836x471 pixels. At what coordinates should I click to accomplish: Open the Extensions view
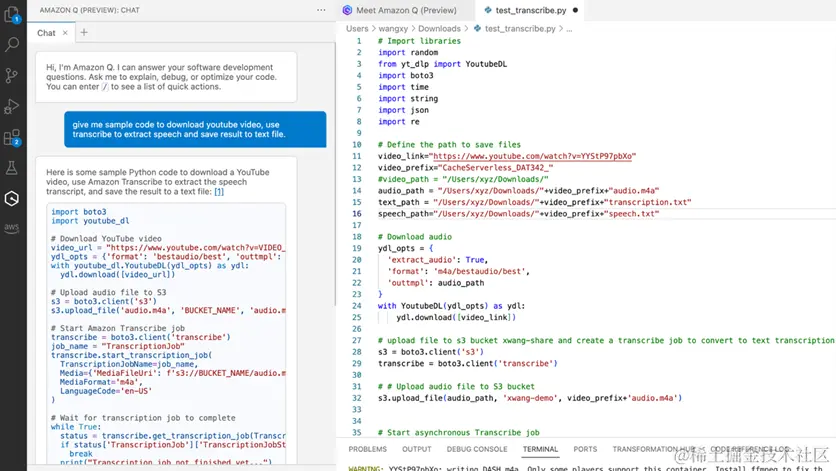tap(12, 138)
